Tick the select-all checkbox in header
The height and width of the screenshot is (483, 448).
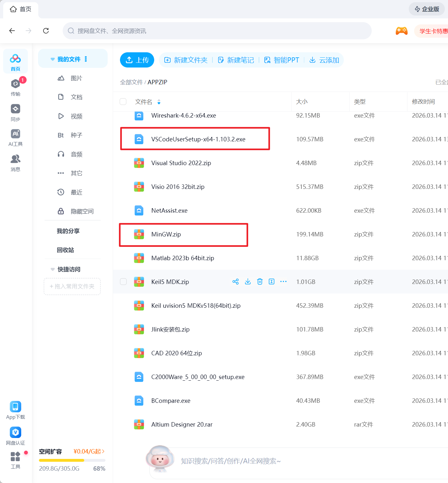point(123,101)
